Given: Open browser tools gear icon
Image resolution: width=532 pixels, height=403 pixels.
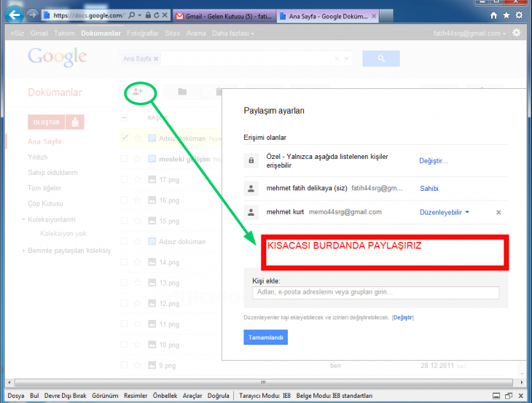Looking at the screenshot, I should pyautogui.click(x=519, y=15).
